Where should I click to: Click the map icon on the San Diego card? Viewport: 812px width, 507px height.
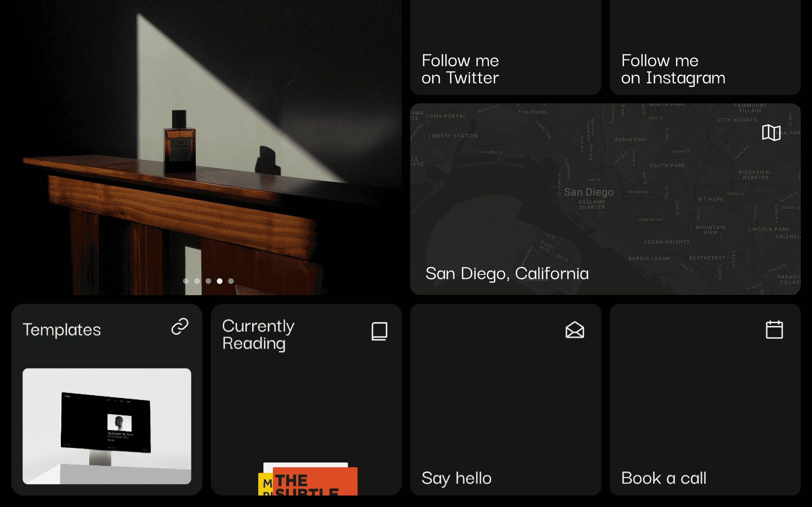coord(771,133)
